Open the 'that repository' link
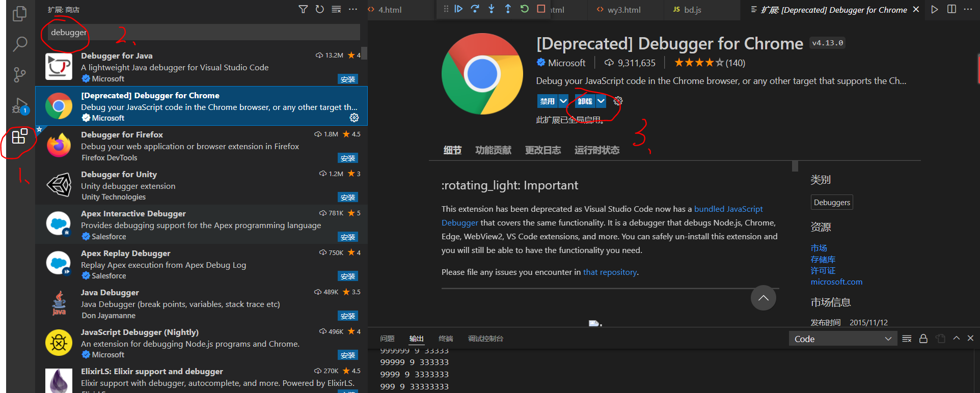Viewport: 980px width, 393px height. pyautogui.click(x=610, y=272)
